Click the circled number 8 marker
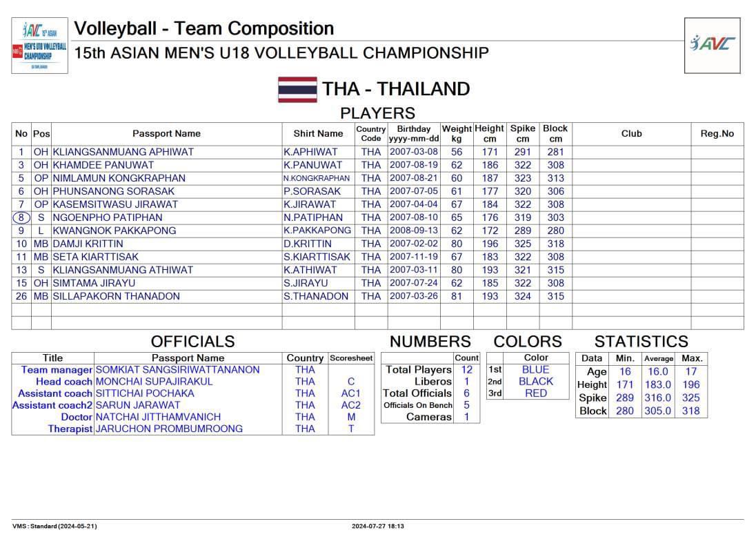Image resolution: width=756 pixels, height=537 pixels. [x=21, y=217]
